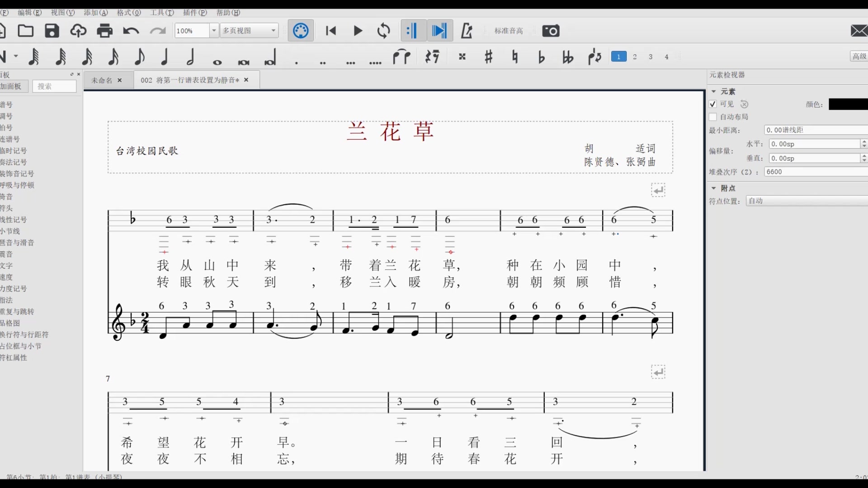Click the step-forward playback icon
The height and width of the screenshot is (488, 868).
[x=439, y=31]
